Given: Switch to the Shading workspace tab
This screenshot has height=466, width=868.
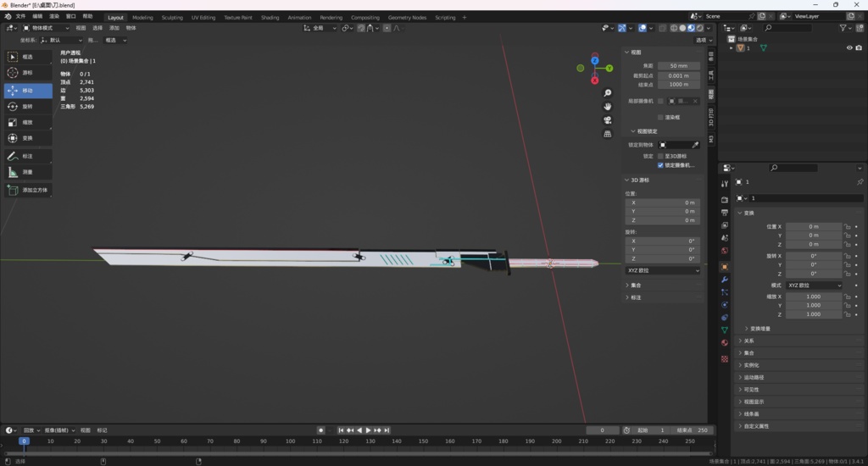Looking at the screenshot, I should [270, 18].
